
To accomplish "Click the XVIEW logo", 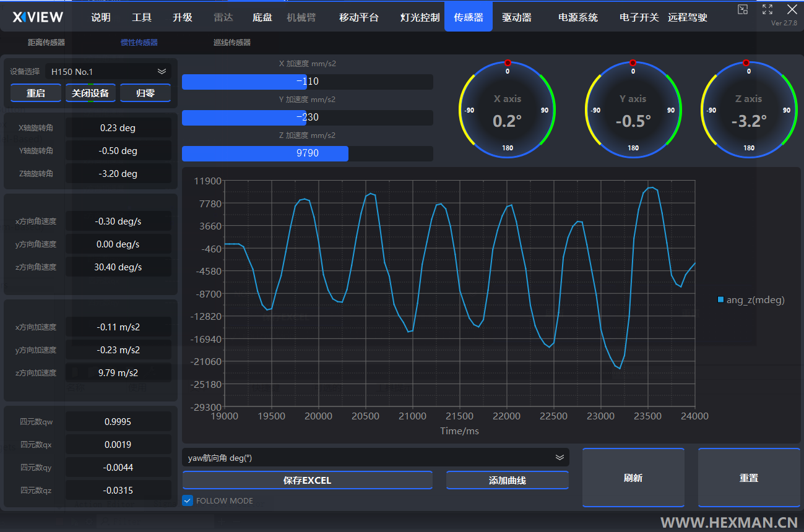I will (x=38, y=17).
